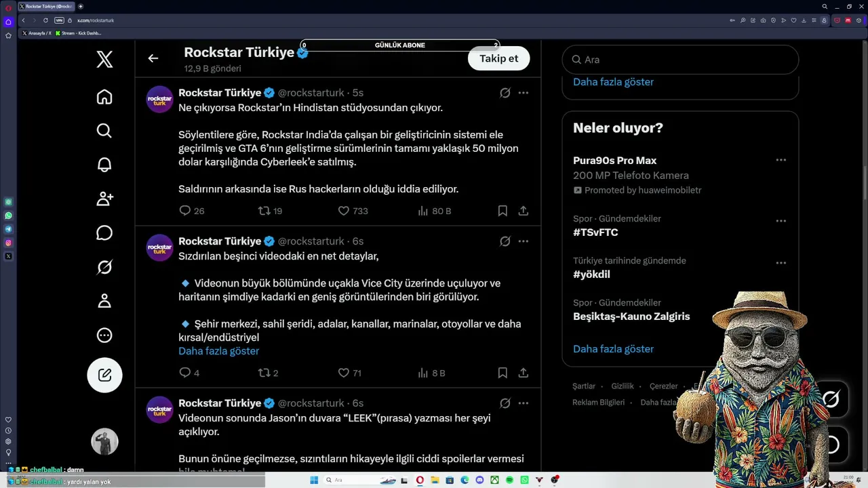This screenshot has width=868, height=488.
Task: Ask Grok about the beşinci video tweet
Action: [x=505, y=241]
